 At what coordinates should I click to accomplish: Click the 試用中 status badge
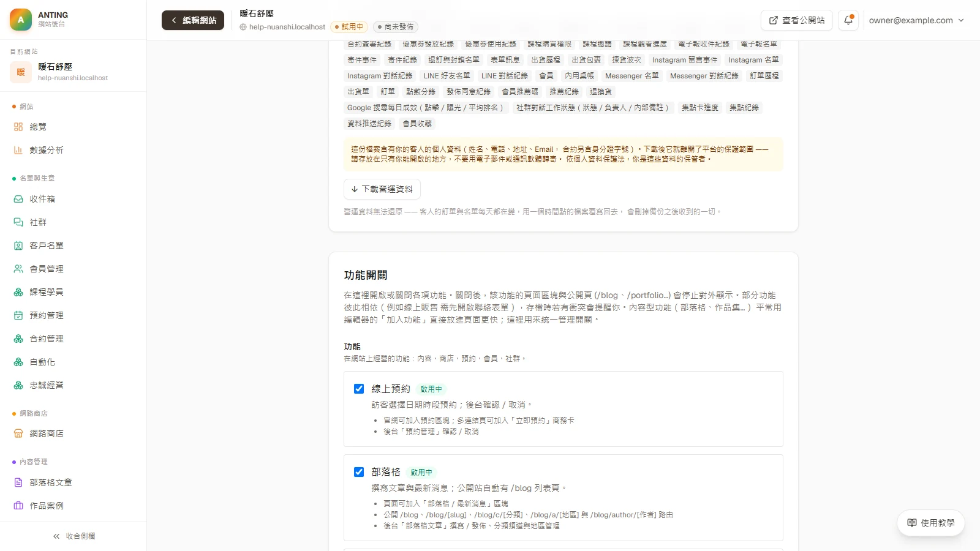[x=349, y=27]
